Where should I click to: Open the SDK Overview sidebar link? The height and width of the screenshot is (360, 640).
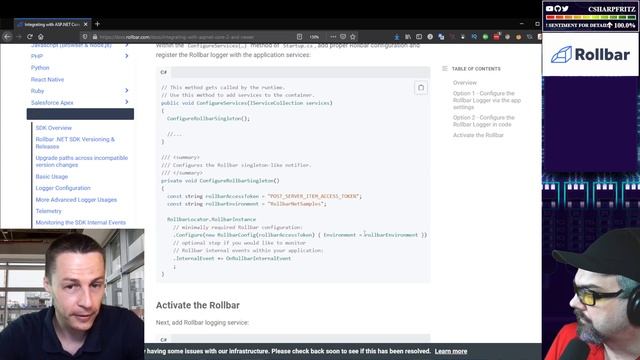53,128
